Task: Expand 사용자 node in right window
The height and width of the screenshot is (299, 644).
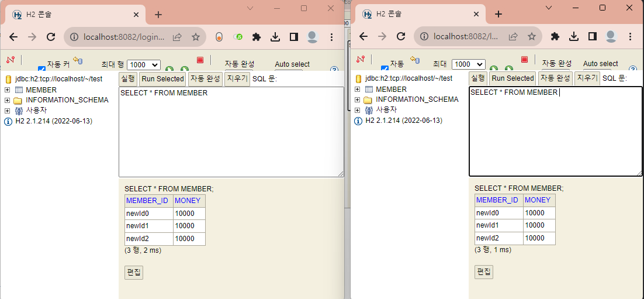Action: click(x=357, y=110)
